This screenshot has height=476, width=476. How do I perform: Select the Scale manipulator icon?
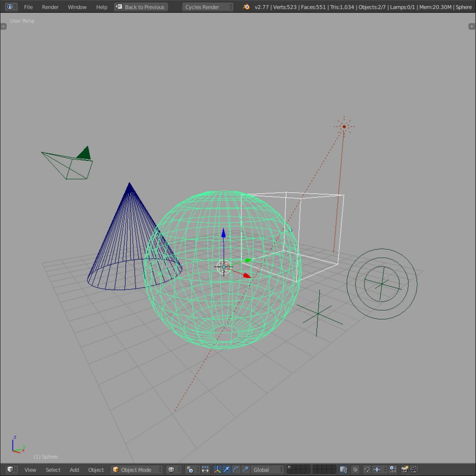pos(245,470)
